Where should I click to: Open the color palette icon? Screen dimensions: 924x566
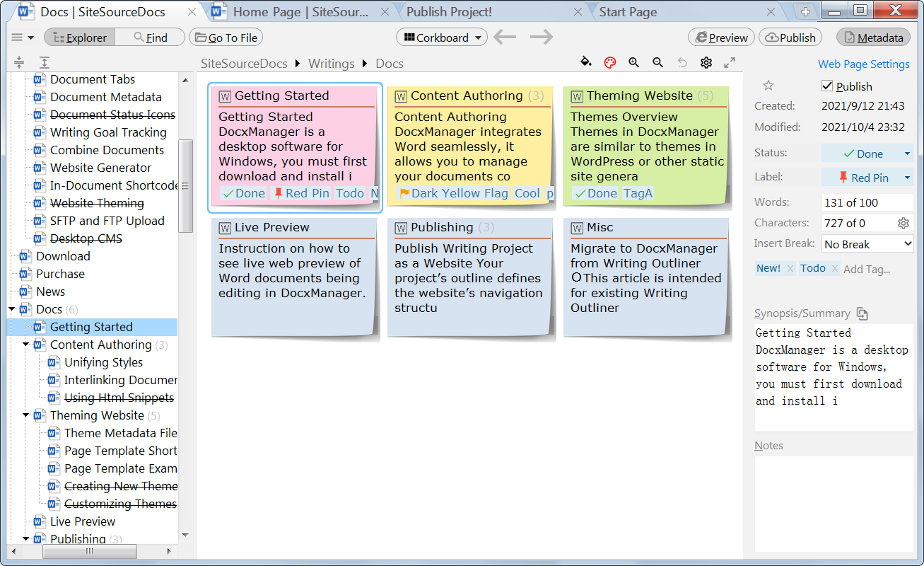(x=610, y=62)
